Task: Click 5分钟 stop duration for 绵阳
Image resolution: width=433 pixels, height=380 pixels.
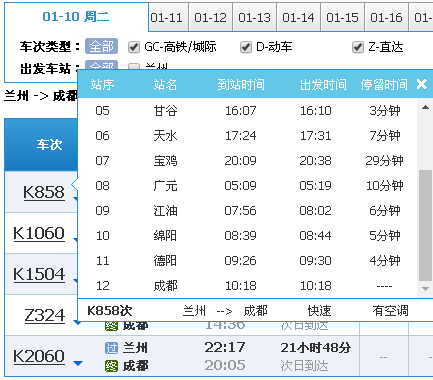Action: 384,236
